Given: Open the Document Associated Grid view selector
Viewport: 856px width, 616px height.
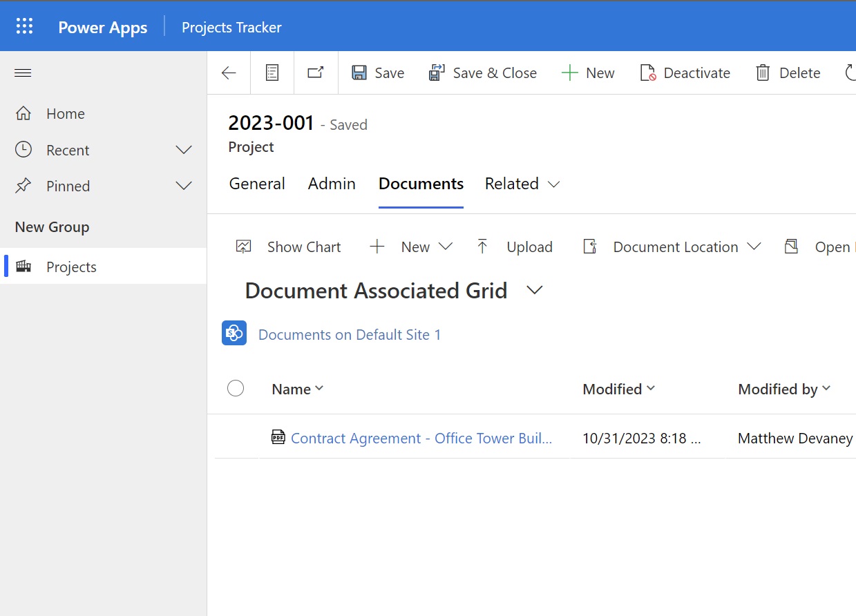Looking at the screenshot, I should click(x=534, y=291).
